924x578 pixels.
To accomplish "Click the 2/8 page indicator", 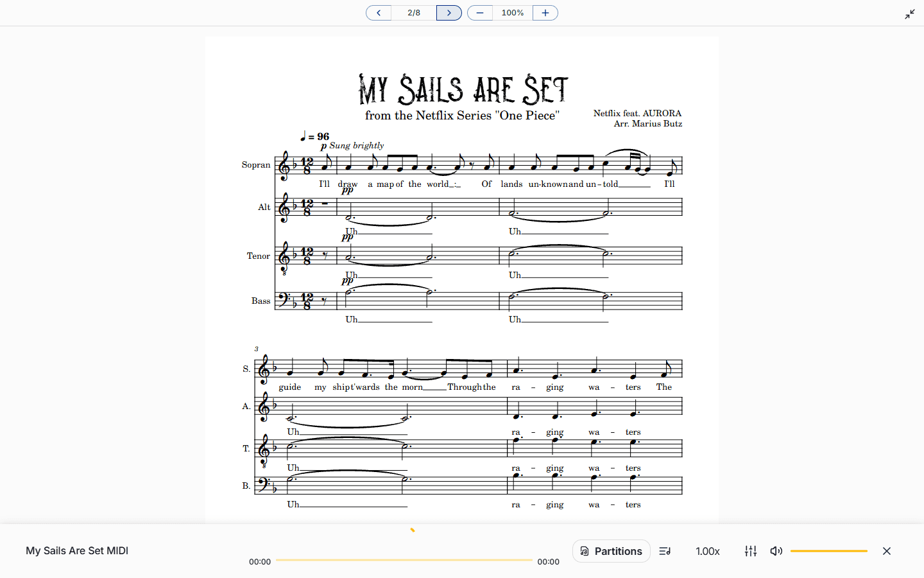I will (414, 13).
